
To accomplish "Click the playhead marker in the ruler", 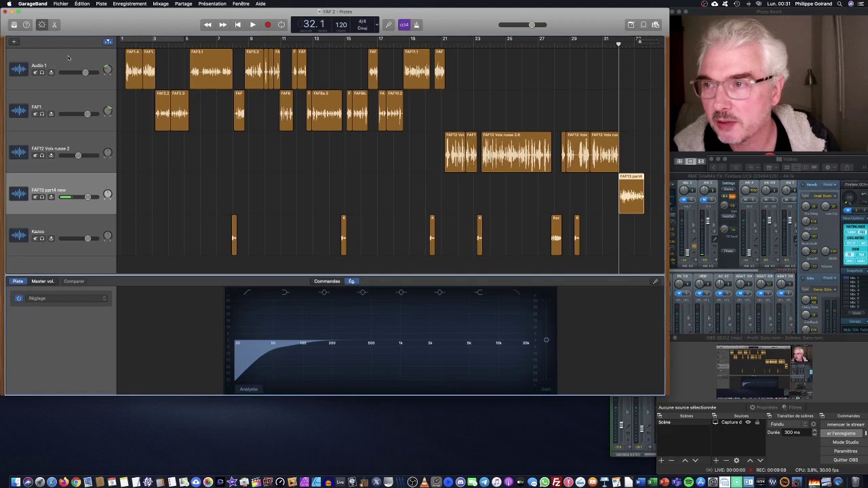I will (618, 44).
